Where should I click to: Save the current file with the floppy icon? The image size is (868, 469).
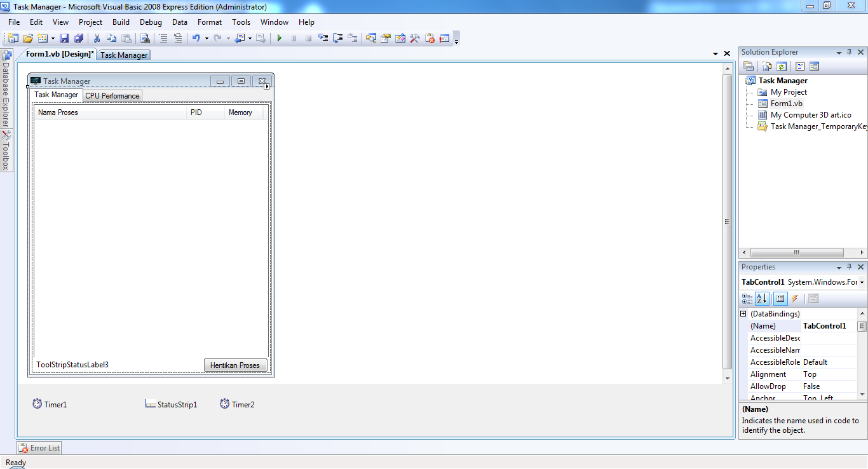click(64, 39)
